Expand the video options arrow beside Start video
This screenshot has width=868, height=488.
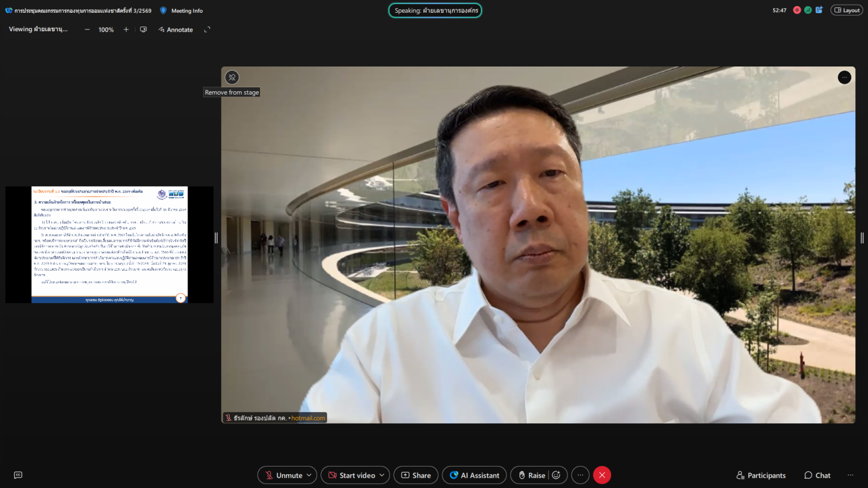(x=382, y=475)
